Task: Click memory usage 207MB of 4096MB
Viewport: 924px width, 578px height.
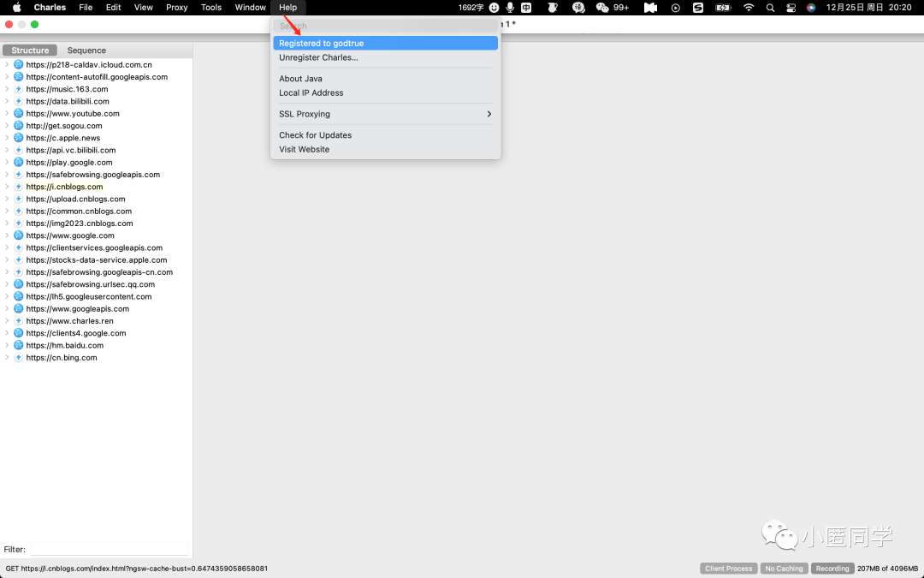Action: [887, 569]
